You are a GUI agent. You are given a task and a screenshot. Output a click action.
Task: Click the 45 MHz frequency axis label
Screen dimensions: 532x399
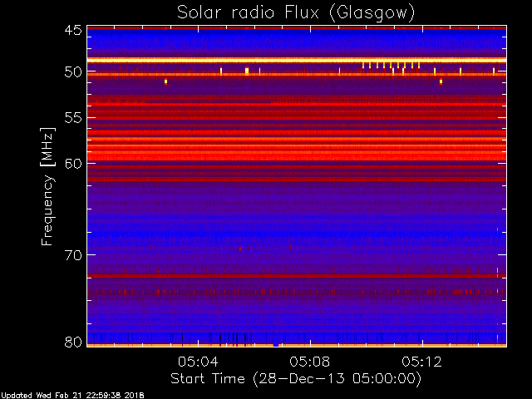[x=73, y=31]
